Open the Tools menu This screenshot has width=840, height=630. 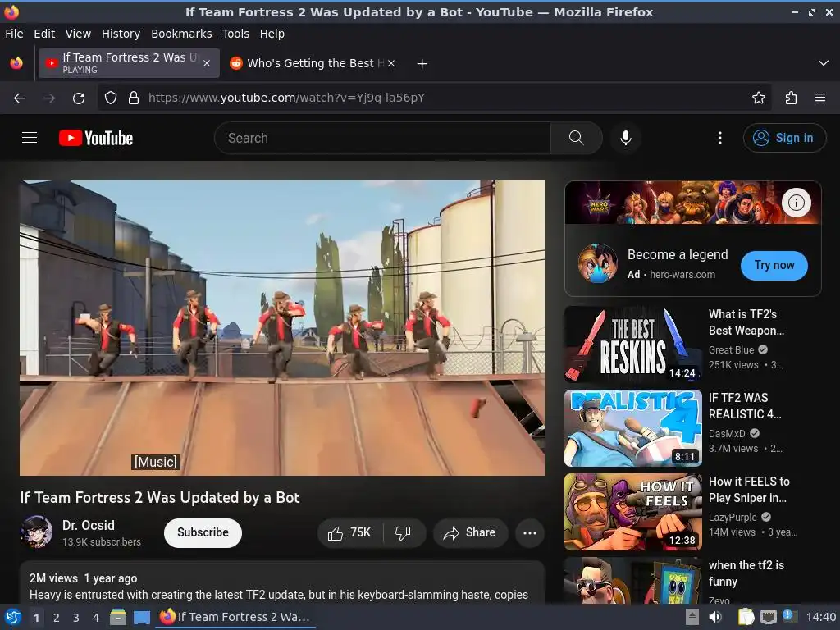(235, 34)
